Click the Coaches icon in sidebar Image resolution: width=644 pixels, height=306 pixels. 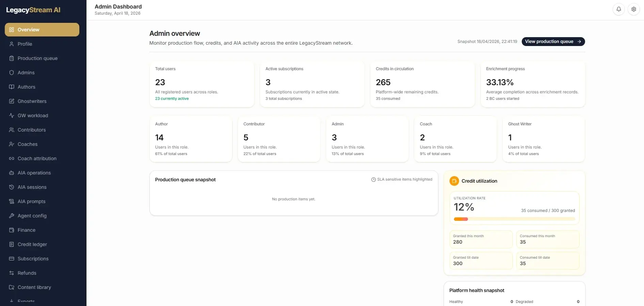[12, 144]
